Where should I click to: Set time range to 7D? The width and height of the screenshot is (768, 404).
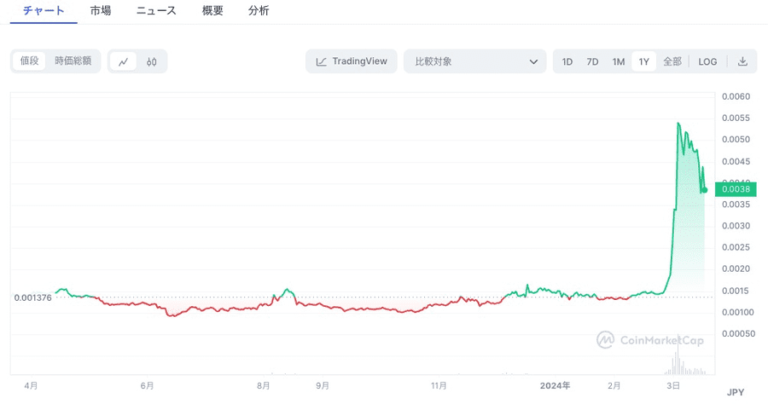click(592, 61)
